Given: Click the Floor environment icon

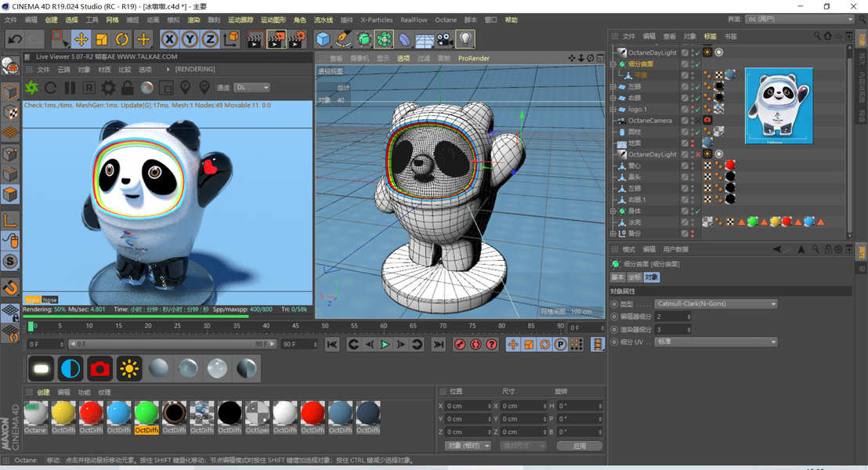Looking at the screenshot, I should click(x=425, y=39).
